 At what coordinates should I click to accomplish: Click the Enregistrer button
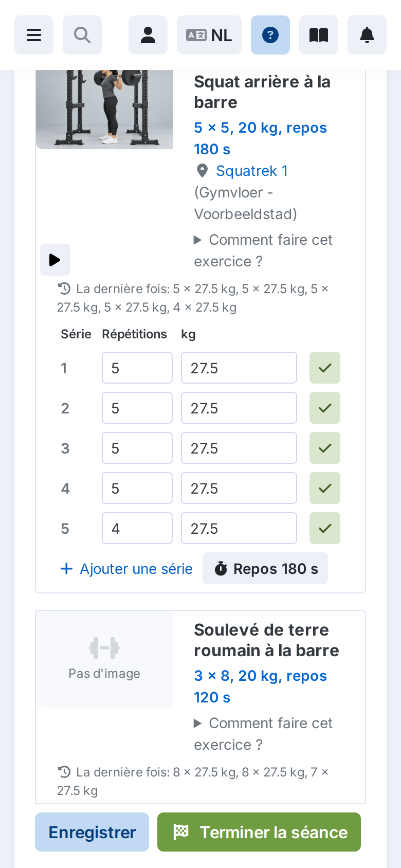tap(92, 832)
